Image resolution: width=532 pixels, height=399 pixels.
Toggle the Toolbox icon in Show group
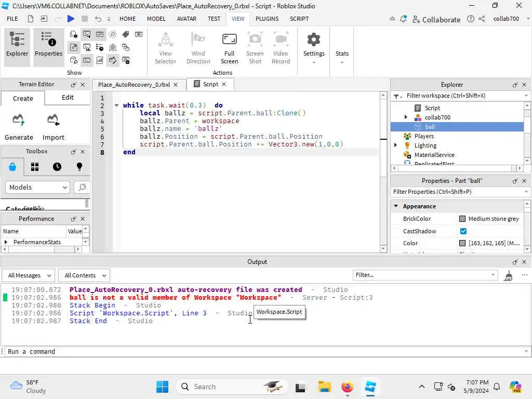[74, 47]
